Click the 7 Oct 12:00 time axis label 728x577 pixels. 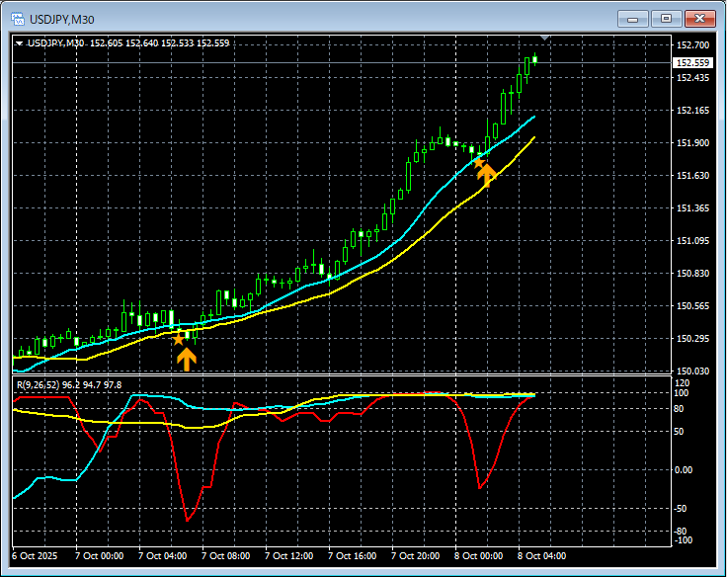click(289, 556)
